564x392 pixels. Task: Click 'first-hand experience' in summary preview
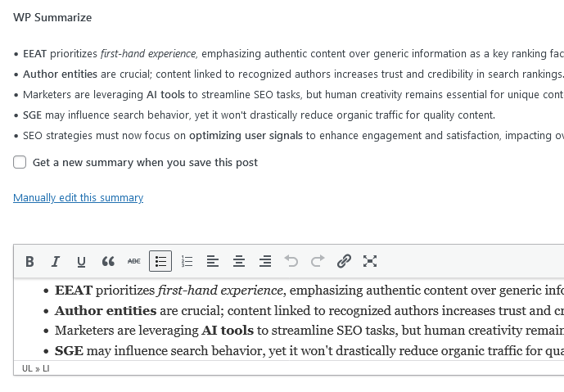pyautogui.click(x=148, y=54)
